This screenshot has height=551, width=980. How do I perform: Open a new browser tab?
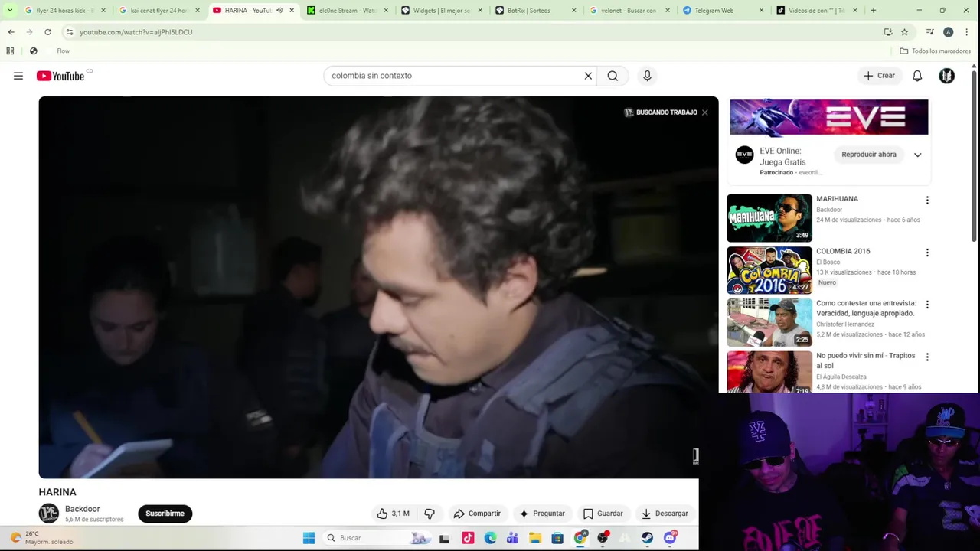[x=873, y=11]
